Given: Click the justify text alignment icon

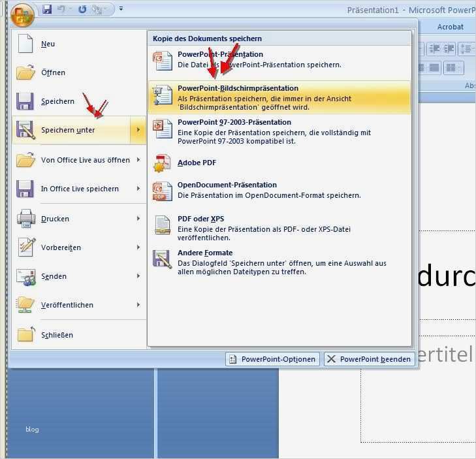Looking at the screenshot, I should [434, 68].
